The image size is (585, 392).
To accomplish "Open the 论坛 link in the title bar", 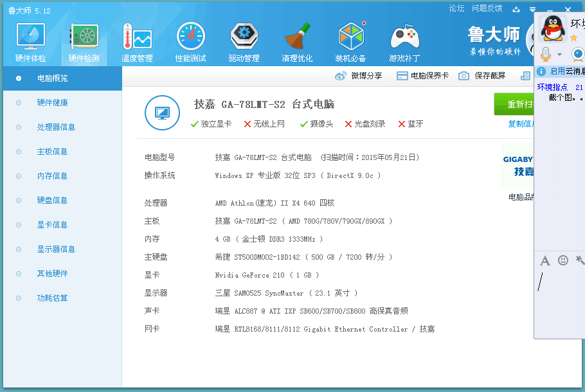I will point(456,8).
